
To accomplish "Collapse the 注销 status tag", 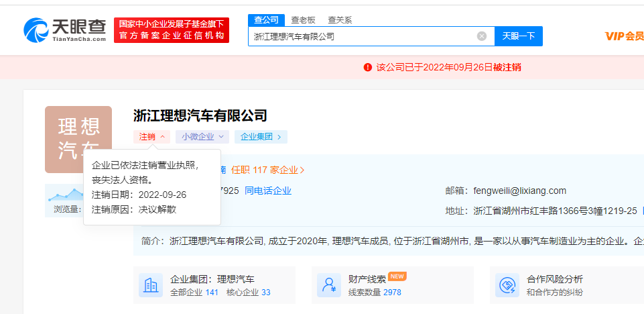I will (152, 137).
